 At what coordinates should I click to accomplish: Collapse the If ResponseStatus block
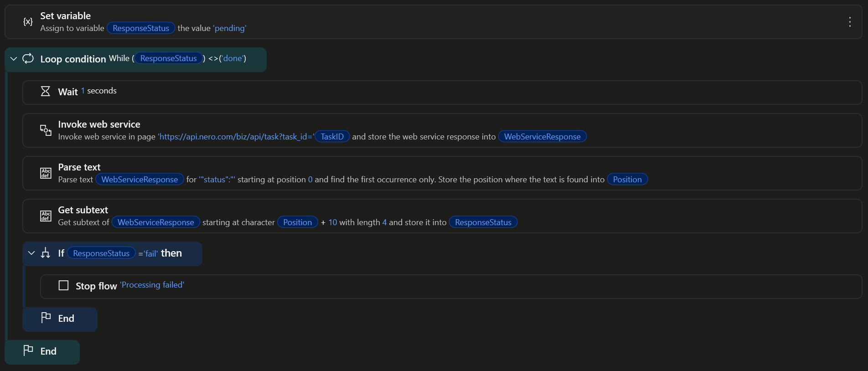coord(31,253)
